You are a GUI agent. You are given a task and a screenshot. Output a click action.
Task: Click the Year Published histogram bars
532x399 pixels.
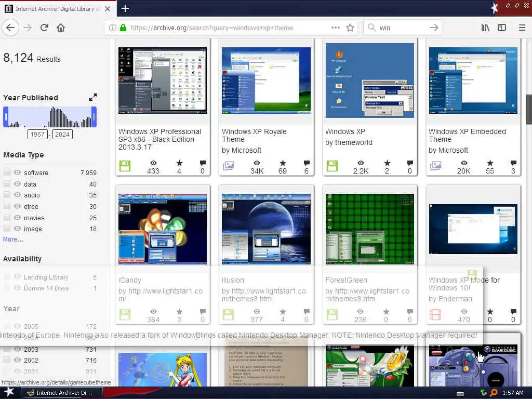[50, 117]
